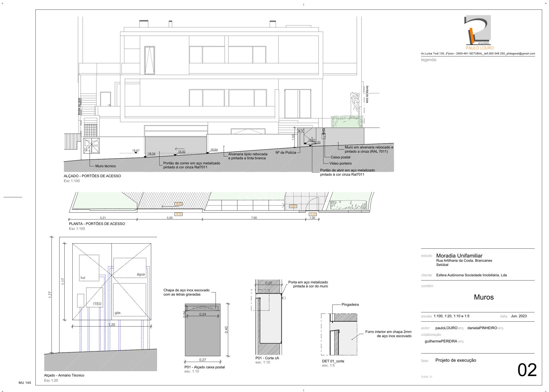Click the 18.34 elevation level marker
549x392 pixels.
point(152,154)
